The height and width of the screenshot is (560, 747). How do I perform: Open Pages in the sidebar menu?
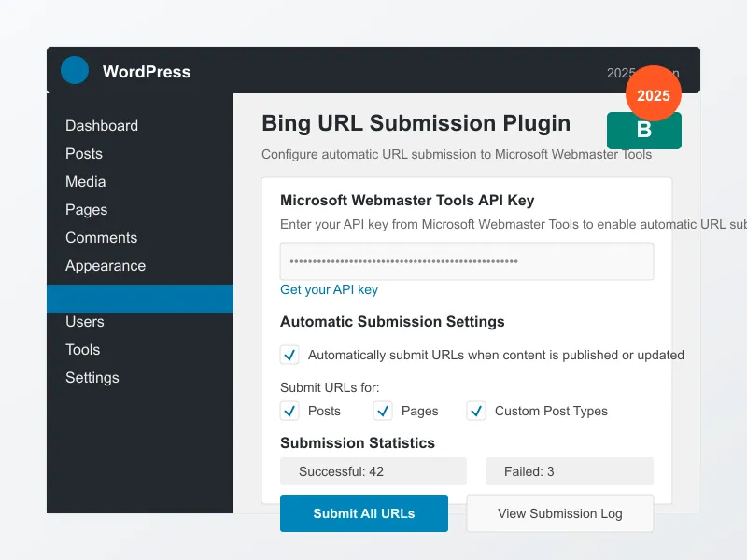pos(86,210)
